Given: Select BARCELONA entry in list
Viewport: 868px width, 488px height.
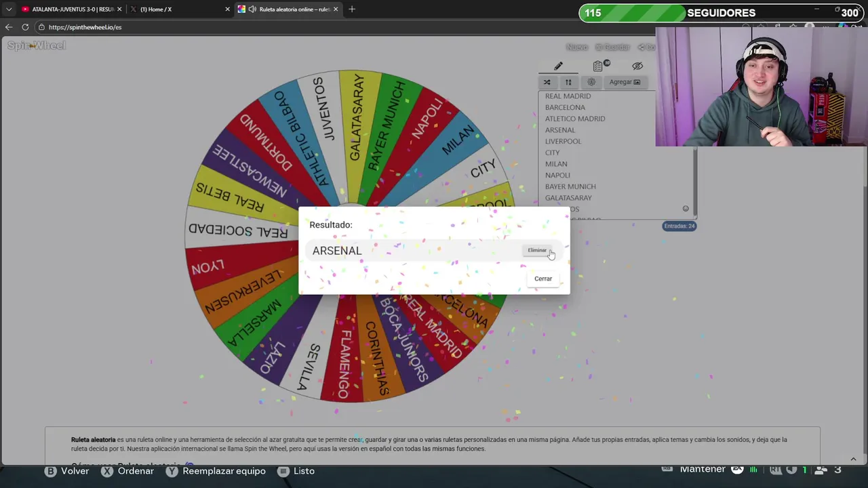Looking at the screenshot, I should click(565, 107).
